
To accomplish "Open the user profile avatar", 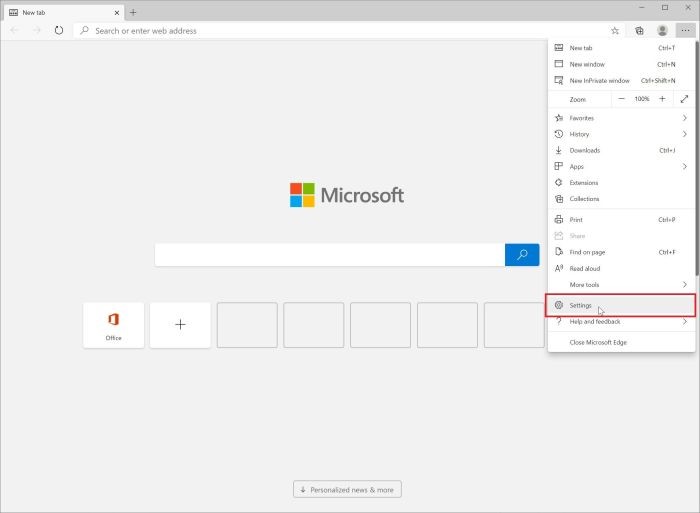I will coord(662,30).
